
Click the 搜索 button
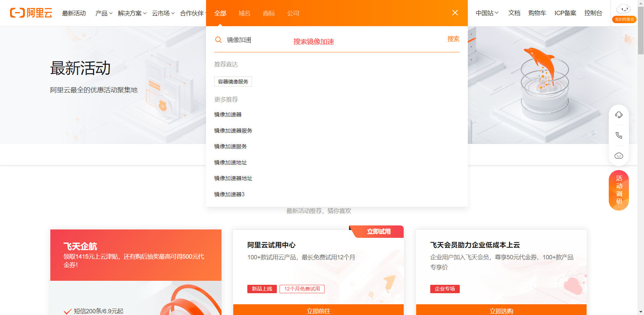(453, 39)
